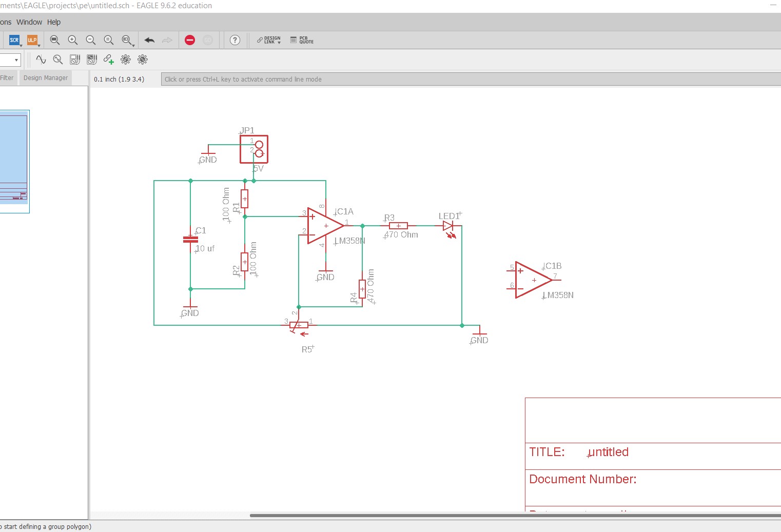Image resolution: width=781 pixels, height=532 pixels.
Task: Click the redraw magnifier icon
Action: [108, 40]
